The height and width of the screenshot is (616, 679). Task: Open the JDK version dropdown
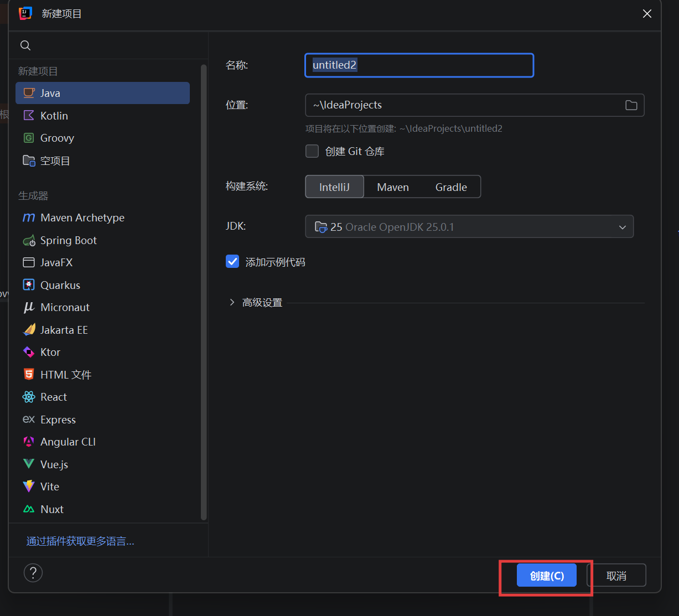(x=469, y=227)
